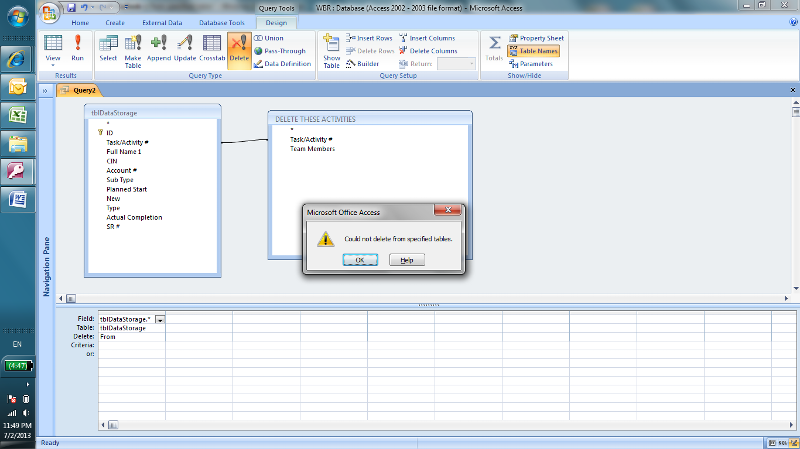This screenshot has height=449, width=800.
Task: Open the query Parameters dialog
Action: 531,64
